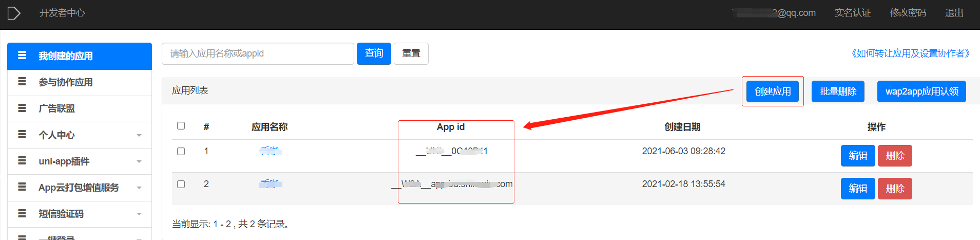
Task: Click the 开发者中心 title in header
Action: tap(62, 13)
